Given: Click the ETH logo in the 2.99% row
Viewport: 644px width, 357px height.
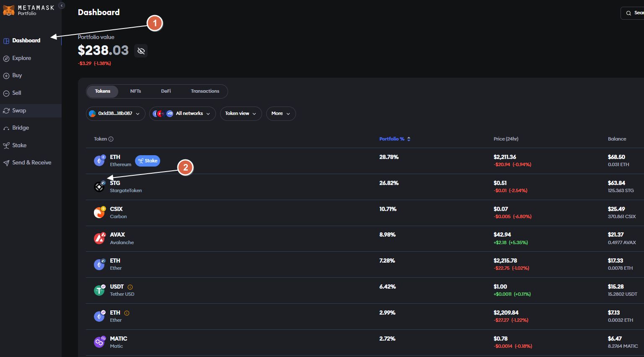Looking at the screenshot, I should 99,316.
